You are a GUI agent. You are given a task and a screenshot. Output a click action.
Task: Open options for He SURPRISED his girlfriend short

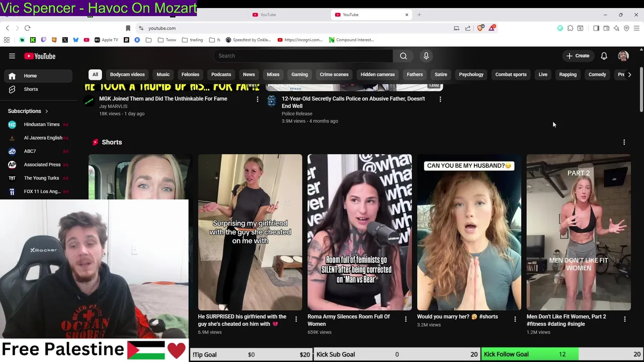click(296, 319)
